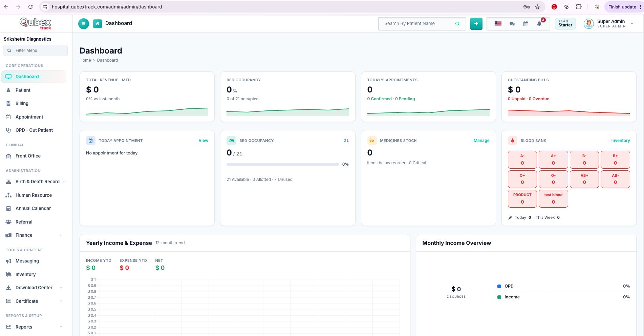Toggle the sidebar with the hamburger button
This screenshot has width=644, height=336.
84,24
